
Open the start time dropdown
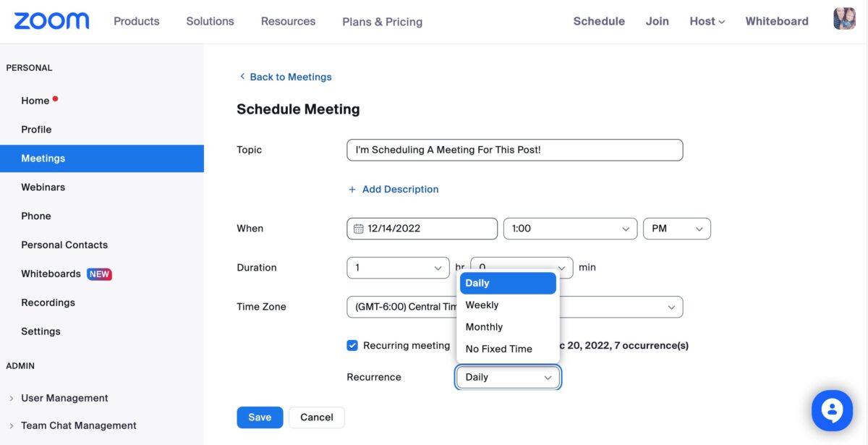click(570, 229)
